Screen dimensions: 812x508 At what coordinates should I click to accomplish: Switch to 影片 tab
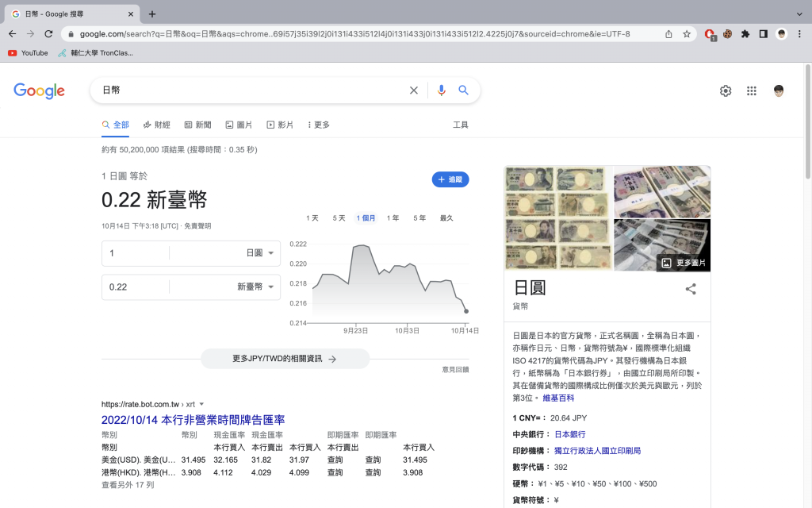coord(280,125)
